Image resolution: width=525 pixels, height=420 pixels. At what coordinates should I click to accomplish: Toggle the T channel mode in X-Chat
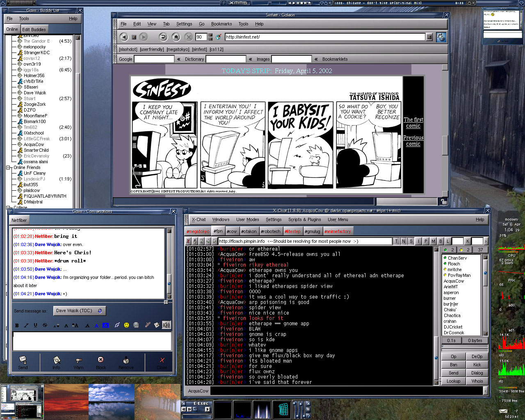point(396,241)
